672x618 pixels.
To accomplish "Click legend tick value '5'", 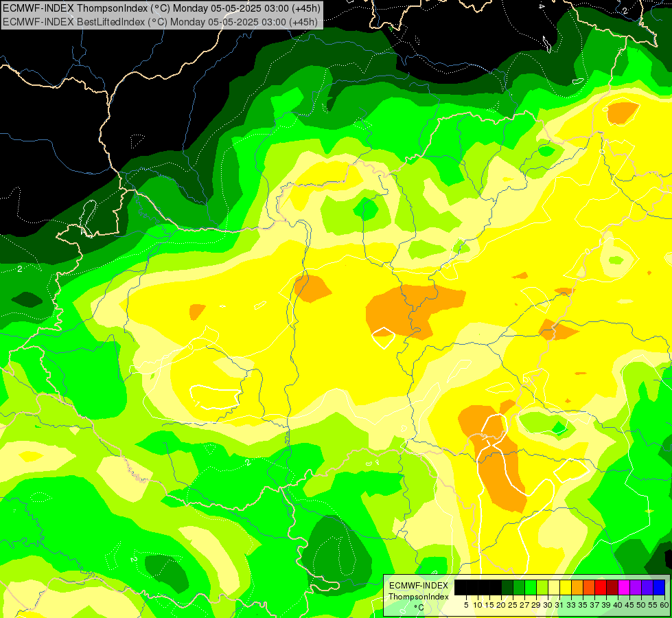I will point(466,605).
